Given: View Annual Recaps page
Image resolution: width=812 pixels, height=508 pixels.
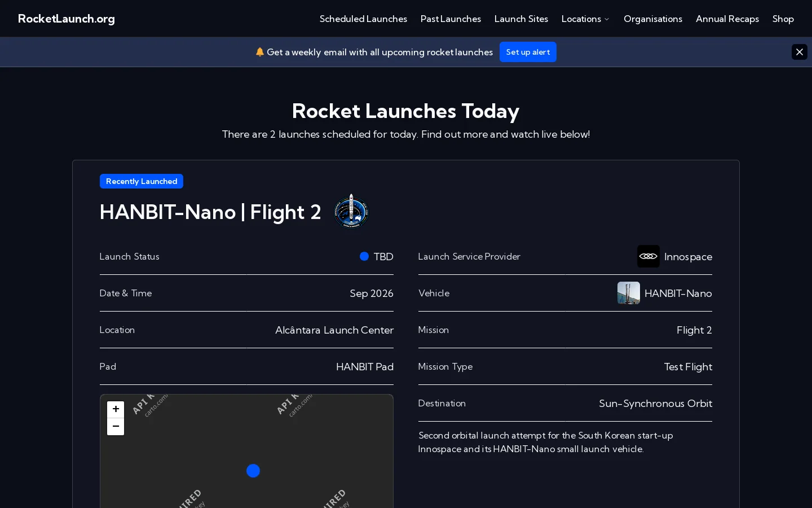Looking at the screenshot, I should 727,19.
